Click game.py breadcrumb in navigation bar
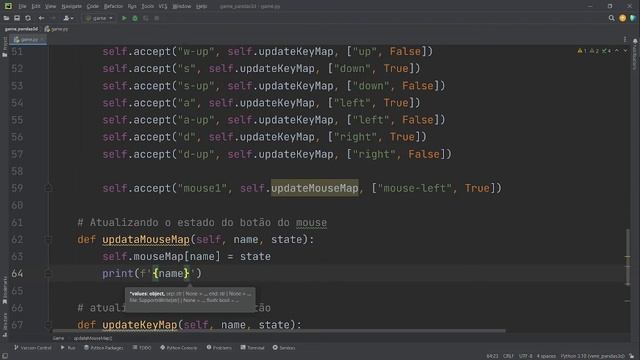 [x=57, y=29]
